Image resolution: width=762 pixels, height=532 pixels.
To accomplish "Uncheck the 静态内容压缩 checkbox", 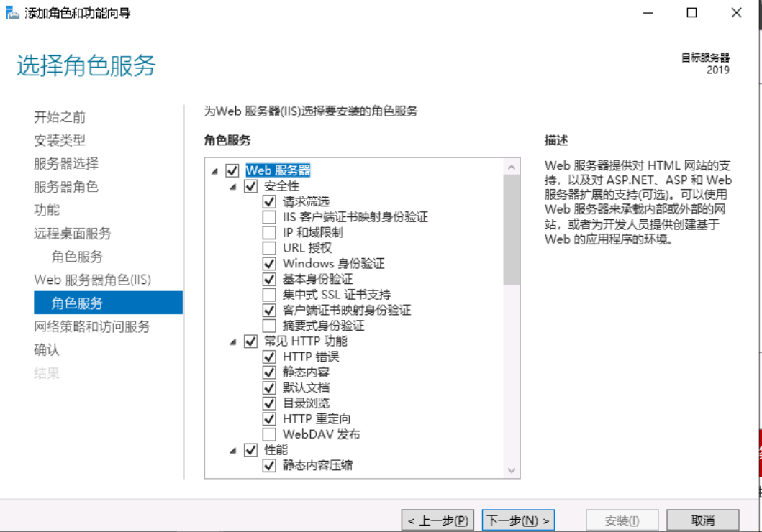I will pyautogui.click(x=269, y=466).
